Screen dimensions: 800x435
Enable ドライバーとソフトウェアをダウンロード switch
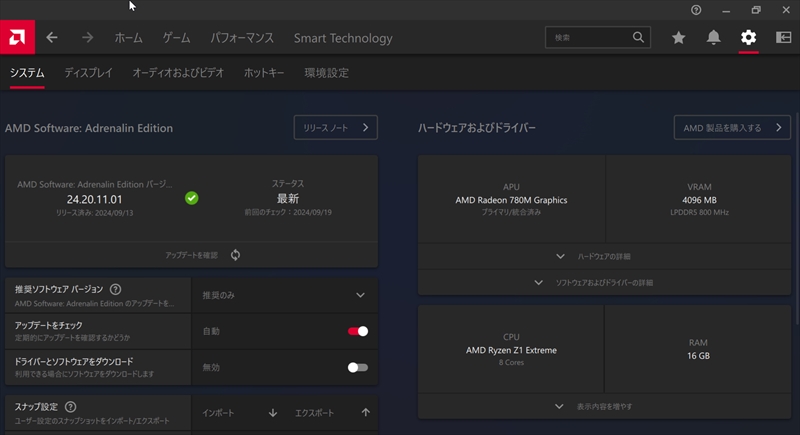click(x=358, y=367)
